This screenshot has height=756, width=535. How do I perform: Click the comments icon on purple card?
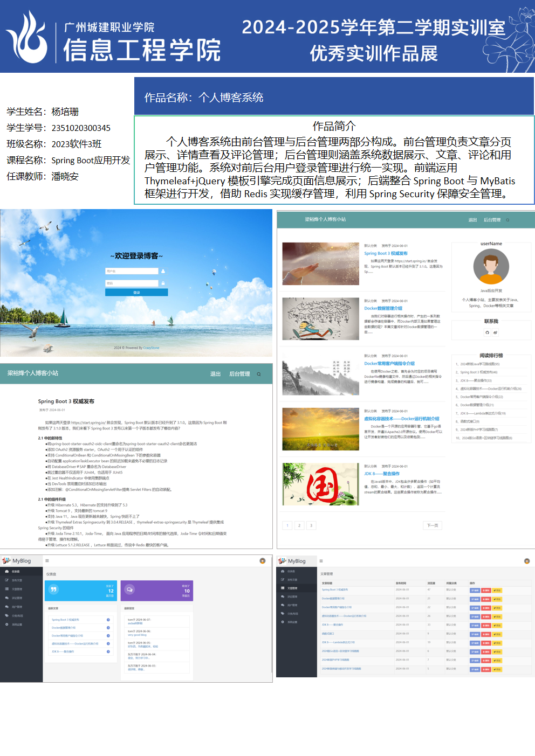click(129, 589)
